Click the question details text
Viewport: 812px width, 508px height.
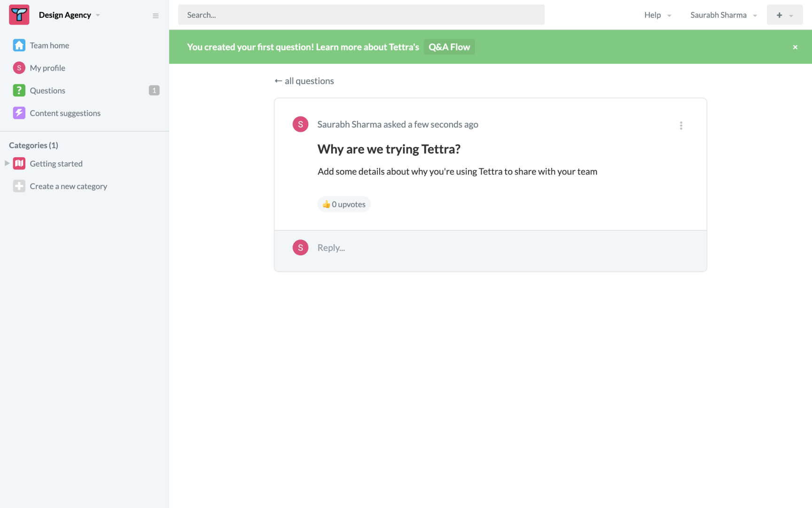coord(458,172)
